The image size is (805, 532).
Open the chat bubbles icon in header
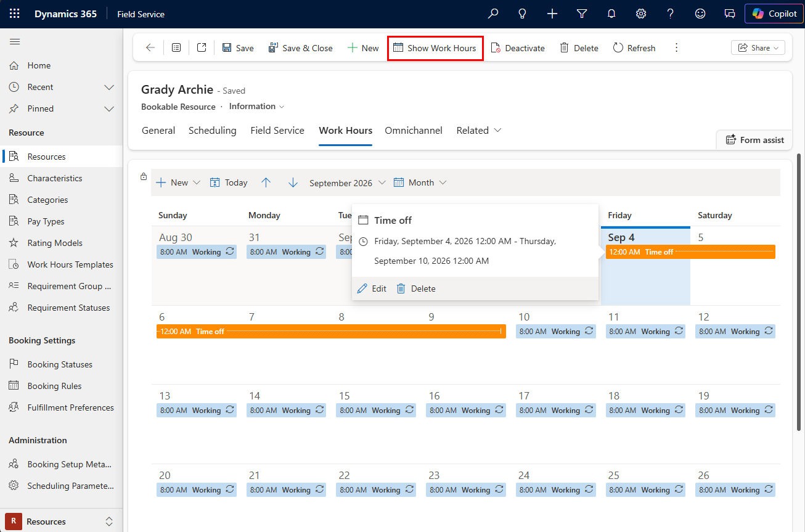click(x=730, y=14)
